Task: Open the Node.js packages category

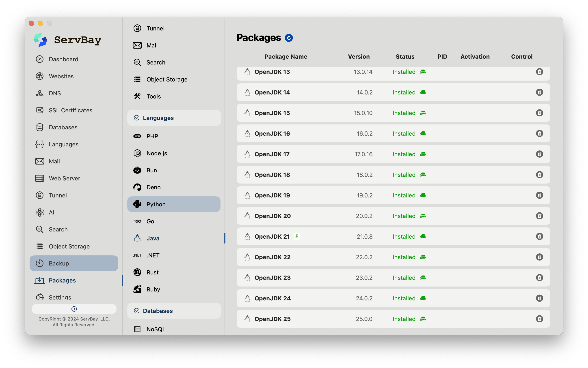Action: [x=157, y=153]
